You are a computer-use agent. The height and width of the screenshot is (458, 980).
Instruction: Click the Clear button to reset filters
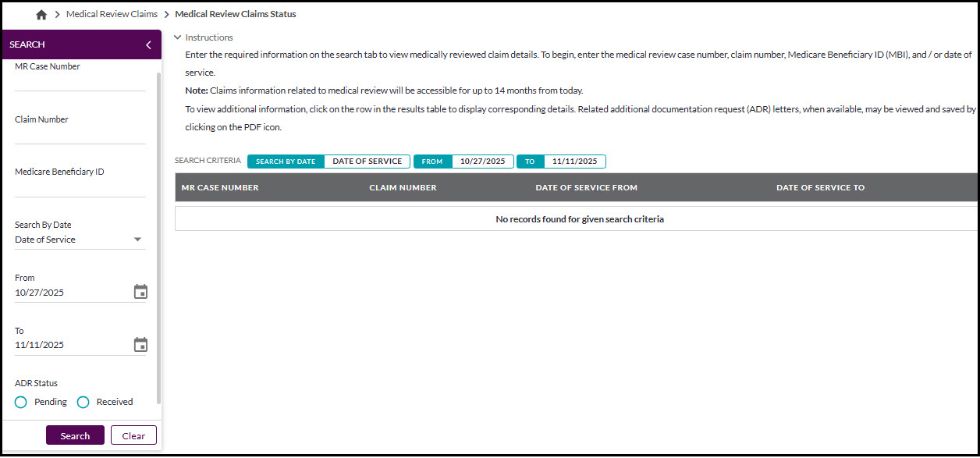[133, 435]
